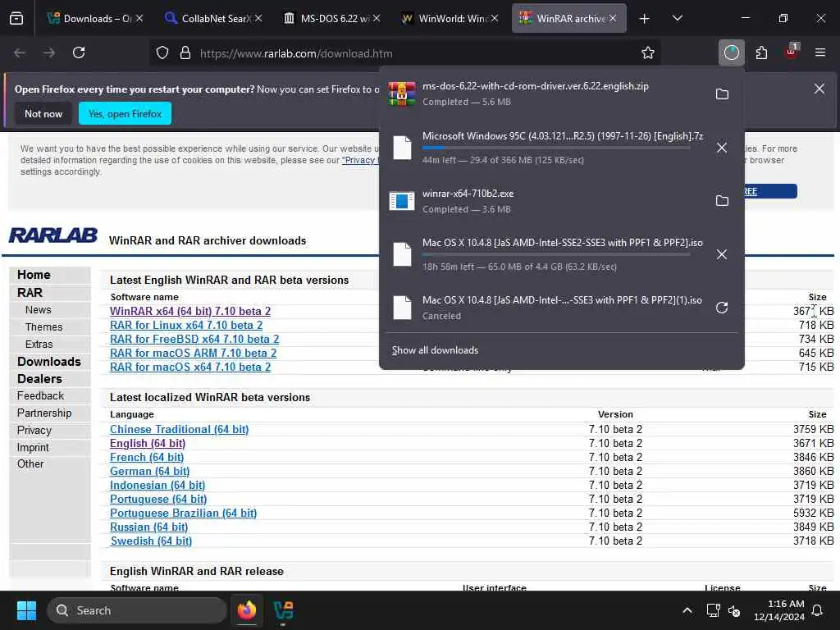The width and height of the screenshot is (840, 630).
Task: Open the Feedback sidebar item
Action: click(40, 396)
